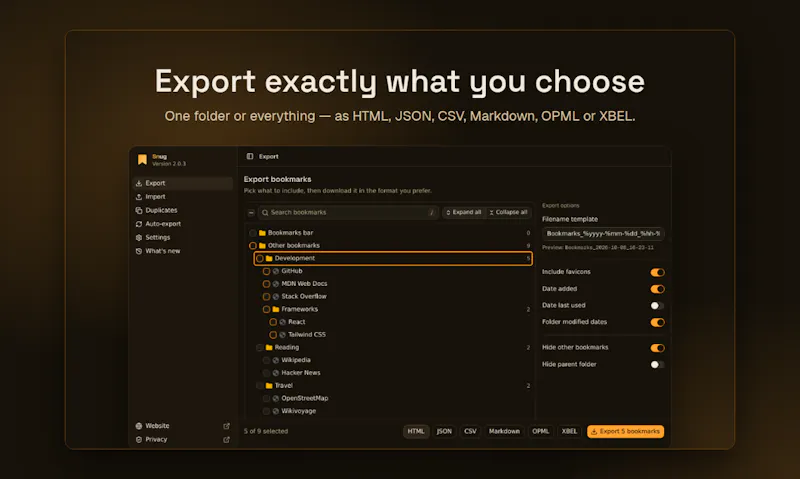Click the globe favicon beside Wikipedia
The image size is (800, 479).
(x=276, y=361)
